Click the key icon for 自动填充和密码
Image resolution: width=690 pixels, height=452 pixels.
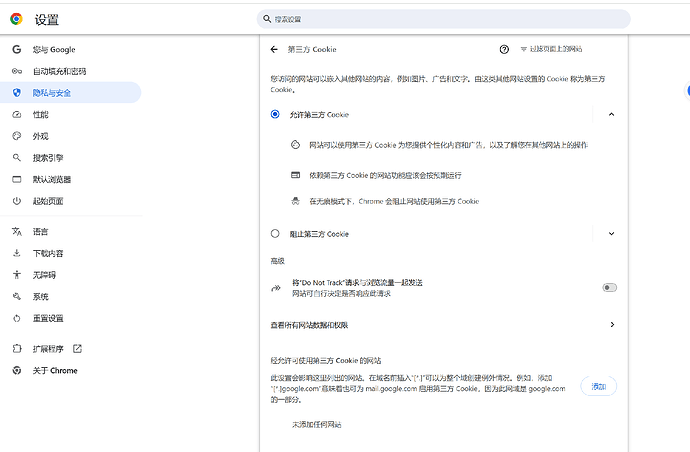pyautogui.click(x=17, y=71)
